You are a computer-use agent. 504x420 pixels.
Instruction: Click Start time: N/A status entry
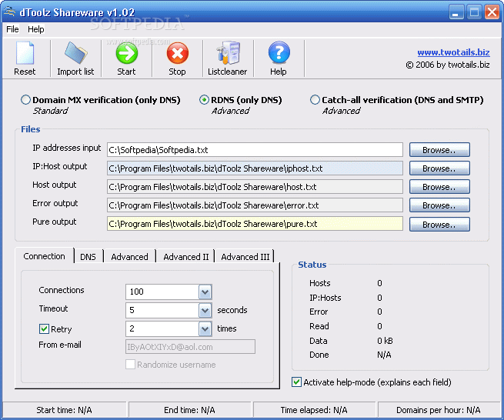(64, 410)
